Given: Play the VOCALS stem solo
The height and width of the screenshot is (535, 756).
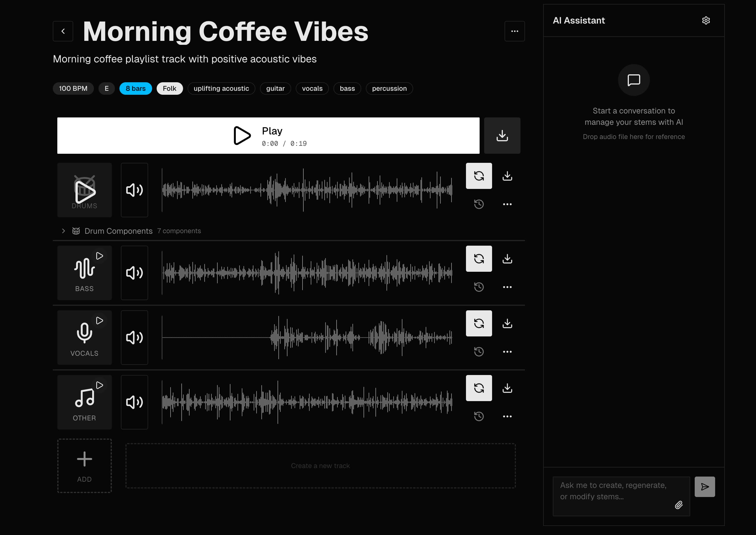Looking at the screenshot, I should (x=100, y=321).
